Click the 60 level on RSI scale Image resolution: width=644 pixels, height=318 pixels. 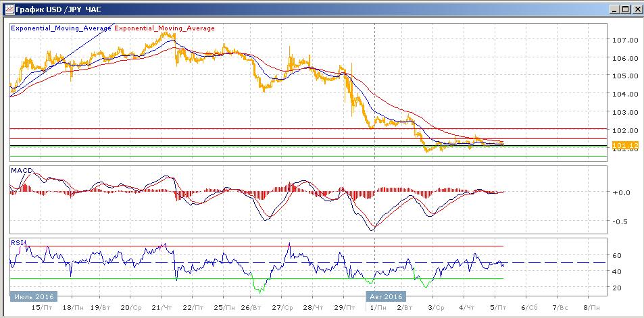click(617, 256)
